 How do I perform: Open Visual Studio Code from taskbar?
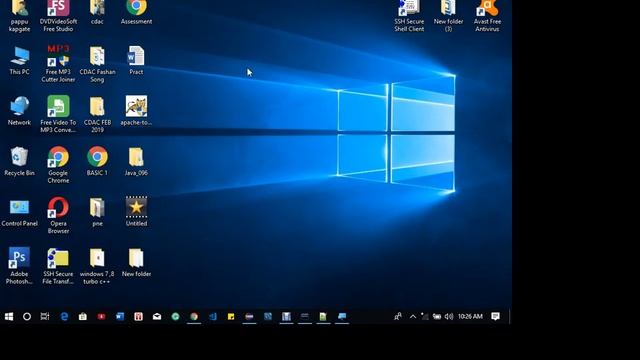(x=213, y=316)
